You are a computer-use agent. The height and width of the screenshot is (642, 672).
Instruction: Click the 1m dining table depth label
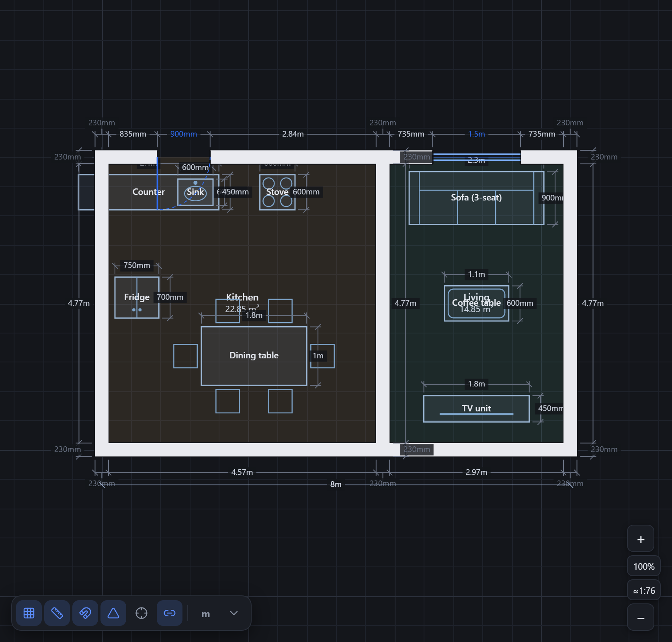pos(318,356)
